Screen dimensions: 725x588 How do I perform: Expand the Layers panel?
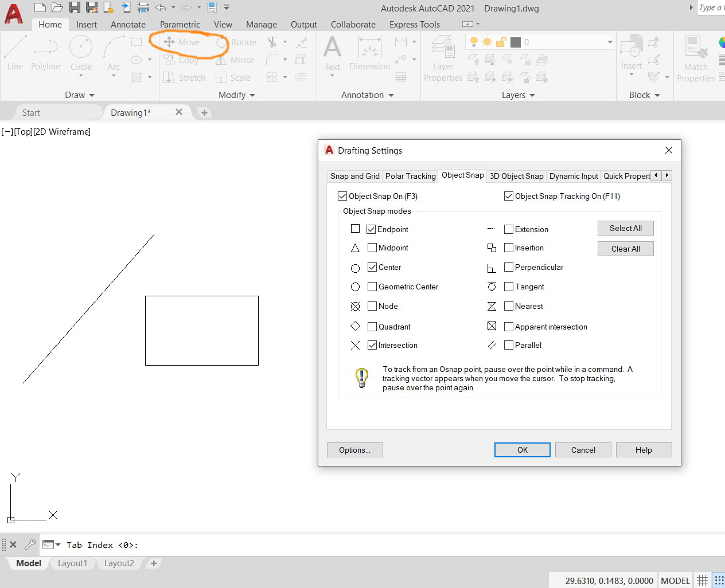pos(519,95)
